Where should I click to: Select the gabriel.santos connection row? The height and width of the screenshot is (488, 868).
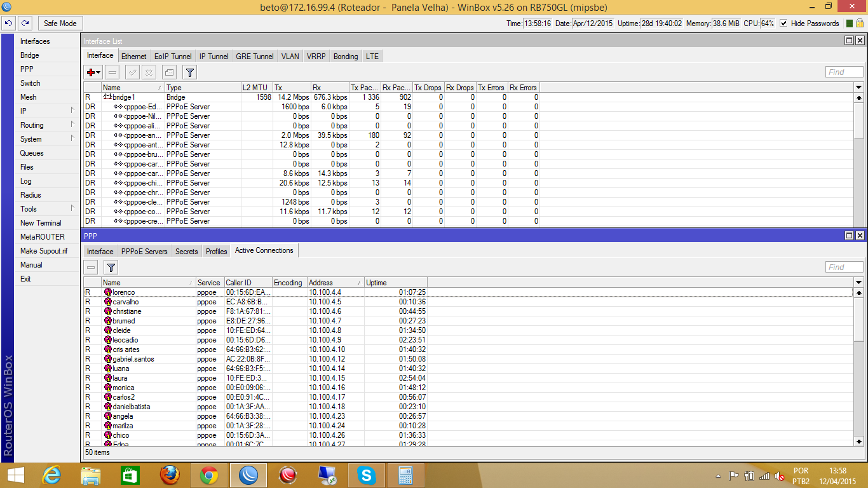click(x=469, y=359)
